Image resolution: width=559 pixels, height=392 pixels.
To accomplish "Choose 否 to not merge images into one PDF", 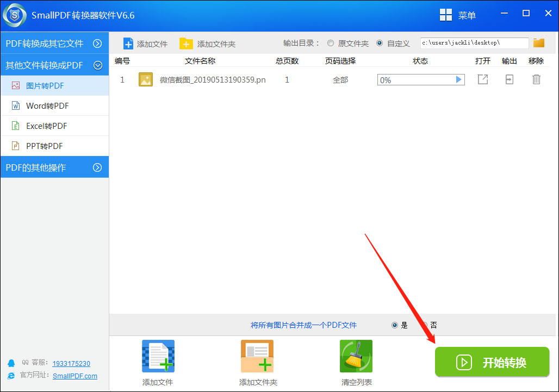I will (425, 325).
